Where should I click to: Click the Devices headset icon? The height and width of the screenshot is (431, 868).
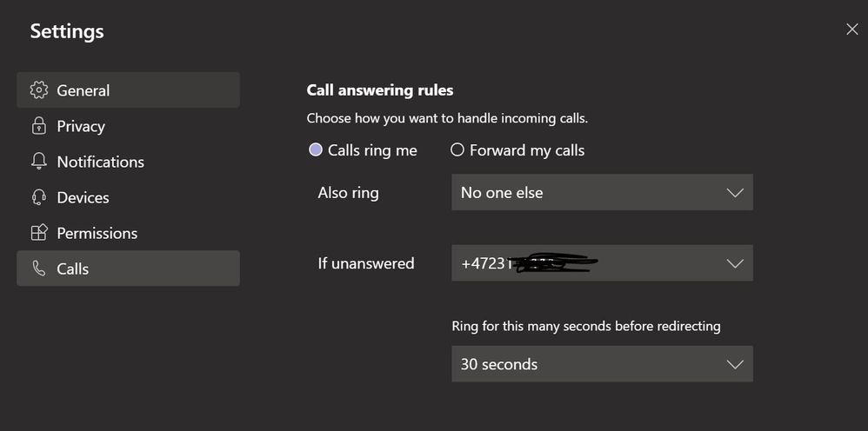[x=38, y=197]
